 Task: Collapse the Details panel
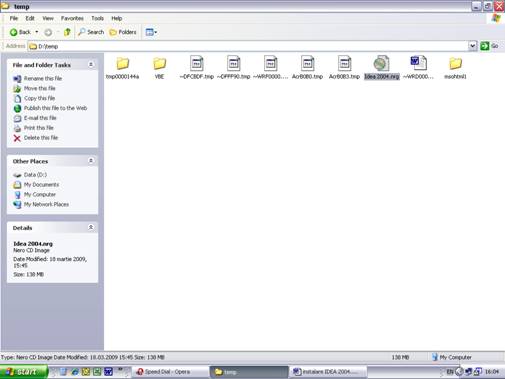pos(91,227)
